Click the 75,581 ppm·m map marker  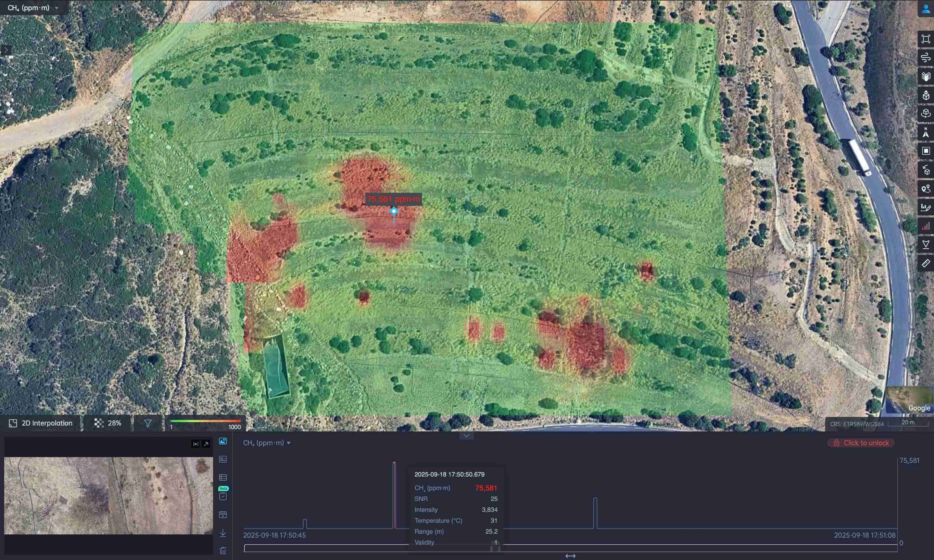394,211
